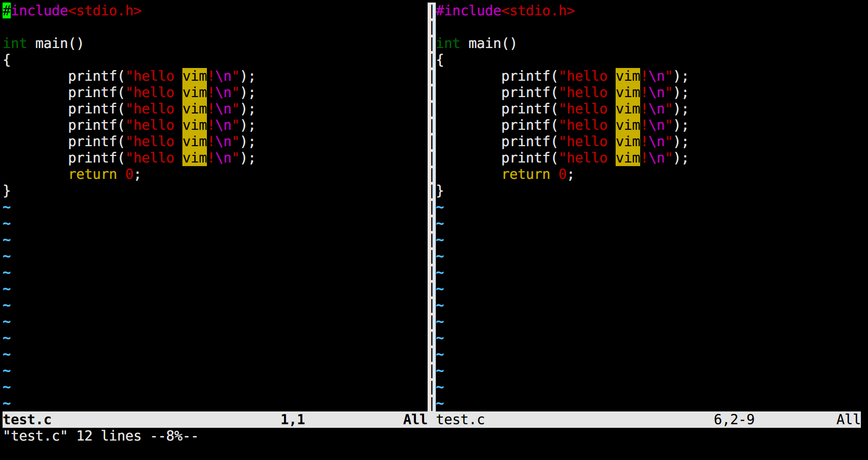The width and height of the screenshot is (868, 460).
Task: Click the right status bar 'test.c' filename
Action: pos(460,420)
